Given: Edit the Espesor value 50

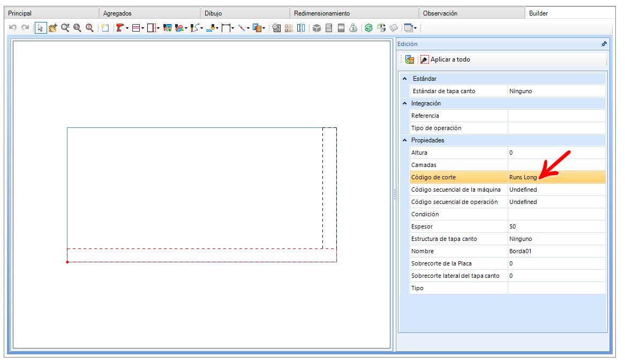Looking at the screenshot, I should [557, 226].
